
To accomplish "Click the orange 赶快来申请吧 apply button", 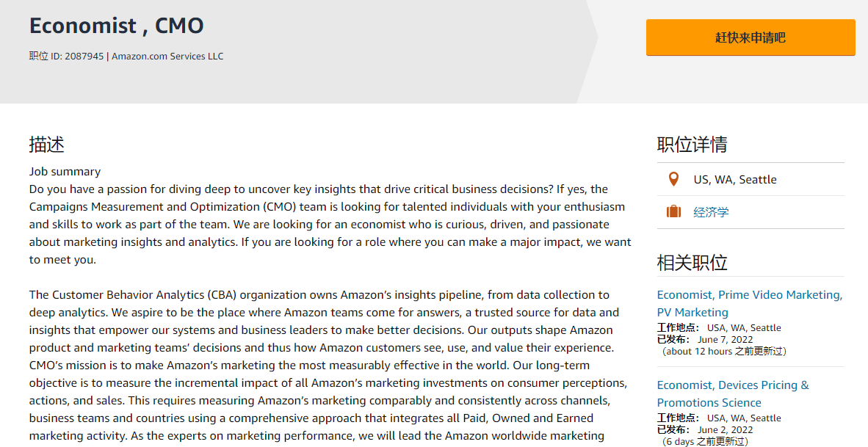I will point(750,37).
